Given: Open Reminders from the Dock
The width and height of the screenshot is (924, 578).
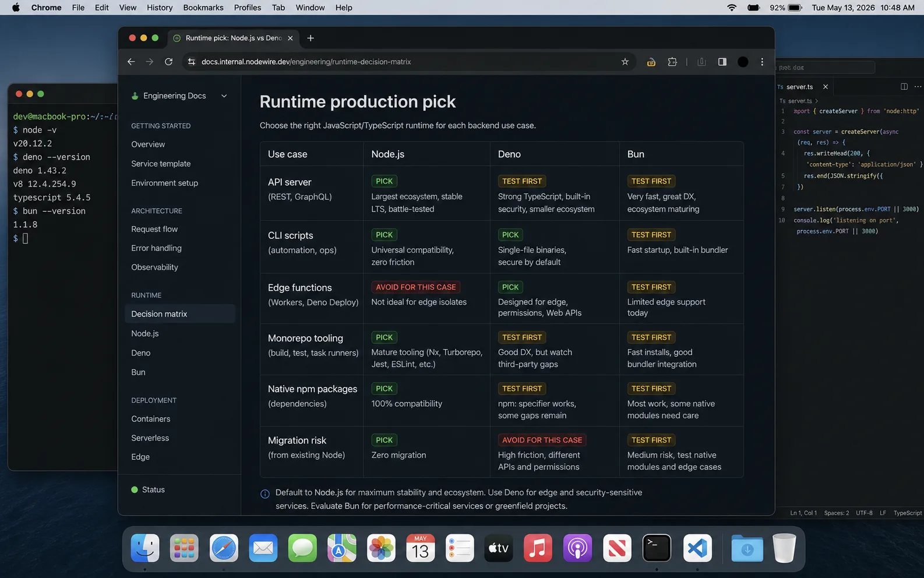Looking at the screenshot, I should [x=460, y=548].
